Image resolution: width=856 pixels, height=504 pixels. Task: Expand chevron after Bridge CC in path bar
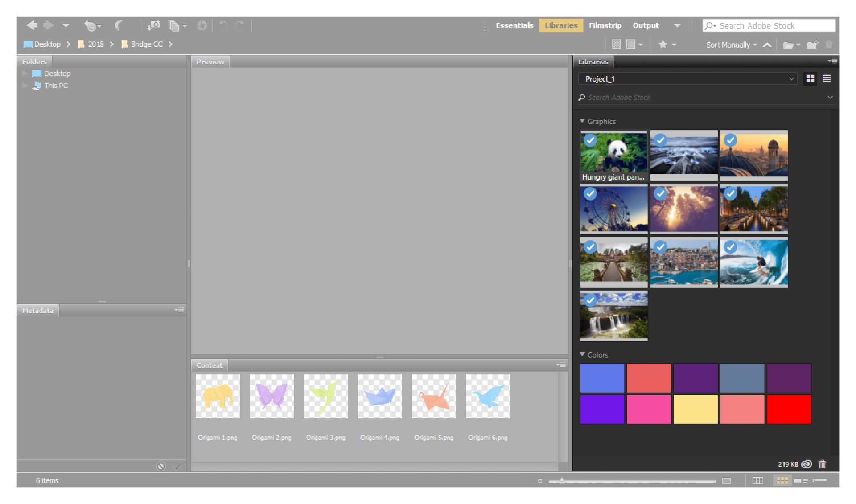point(170,44)
